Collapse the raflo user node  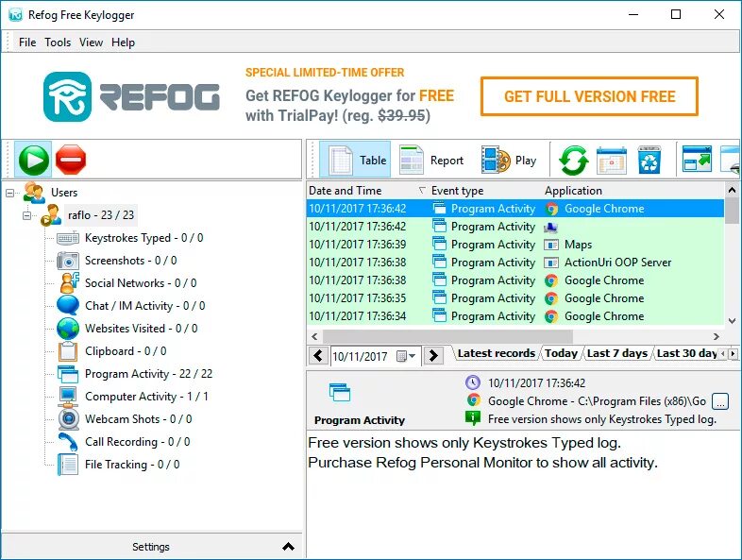(27, 216)
